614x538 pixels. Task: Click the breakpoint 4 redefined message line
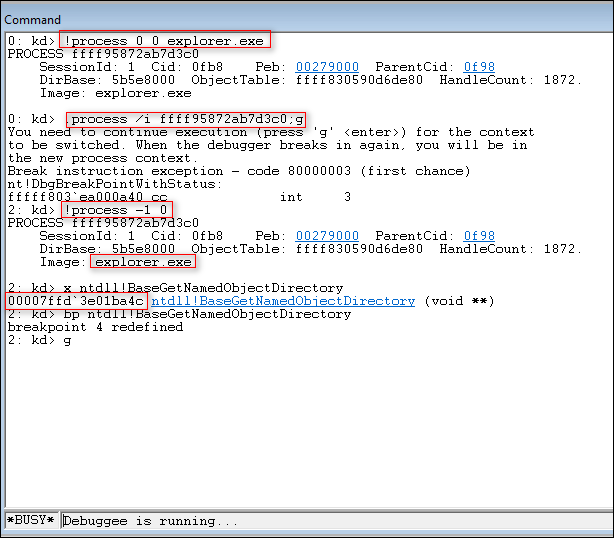[x=95, y=327]
